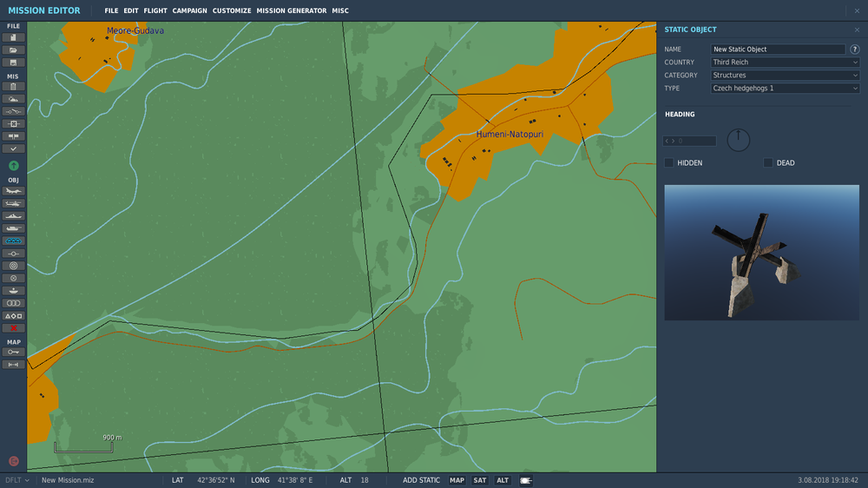Click the save mission disk icon

(x=13, y=63)
